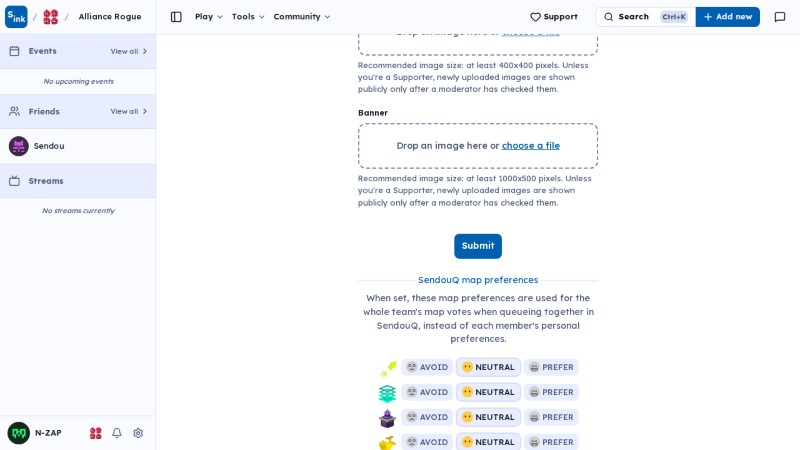Open the notifications bell
The height and width of the screenshot is (450, 800).
(117, 433)
